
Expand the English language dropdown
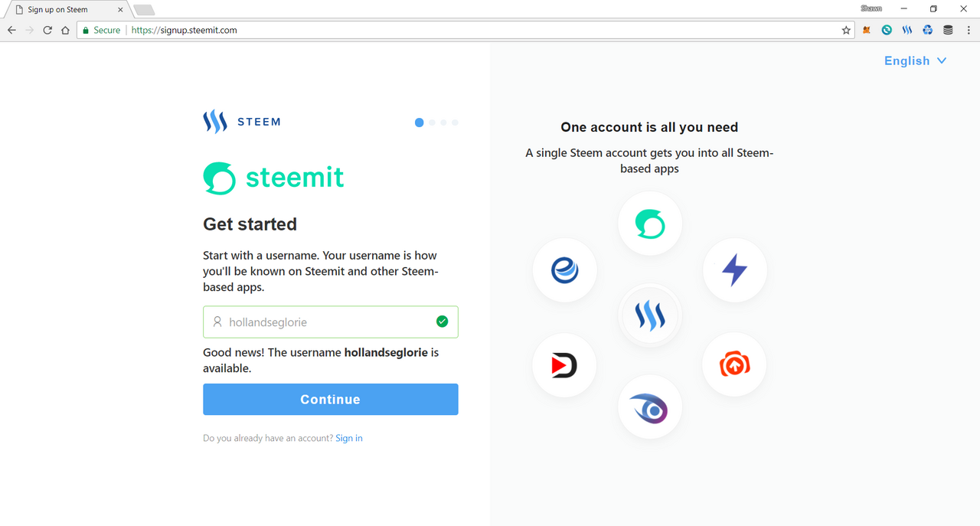915,61
